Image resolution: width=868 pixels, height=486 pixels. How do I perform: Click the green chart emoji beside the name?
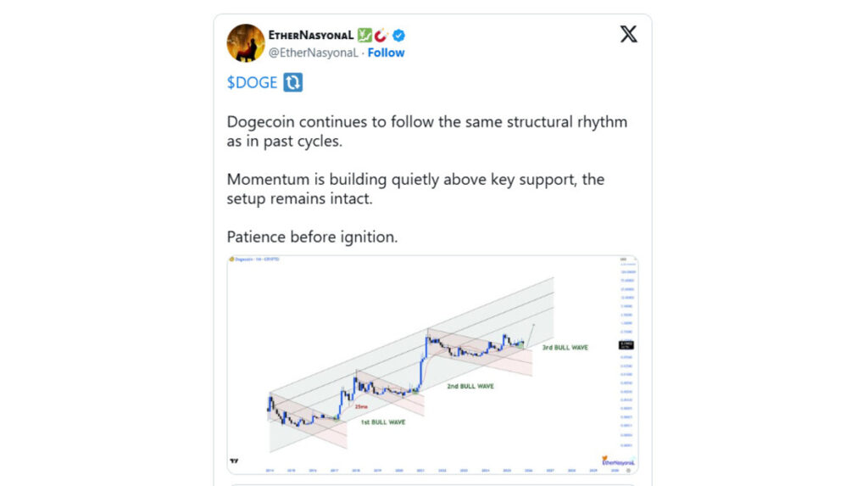coord(364,35)
